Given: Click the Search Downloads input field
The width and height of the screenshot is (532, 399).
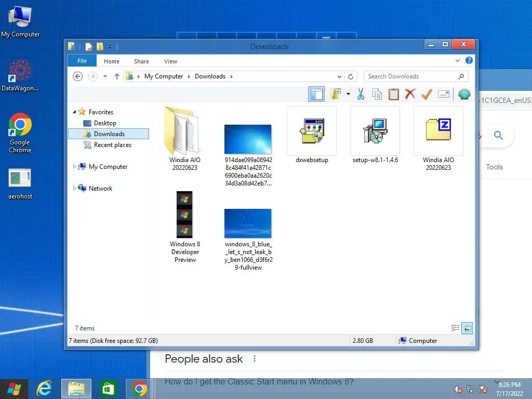Looking at the screenshot, I should [x=416, y=76].
